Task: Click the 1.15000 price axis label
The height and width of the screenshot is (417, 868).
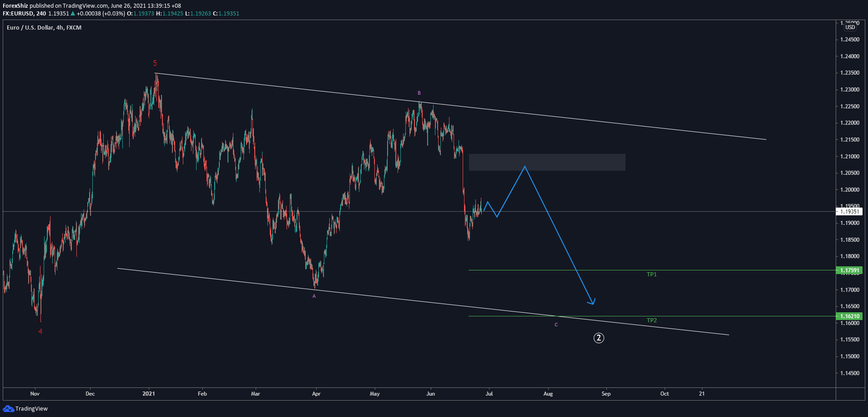Action: [850, 356]
